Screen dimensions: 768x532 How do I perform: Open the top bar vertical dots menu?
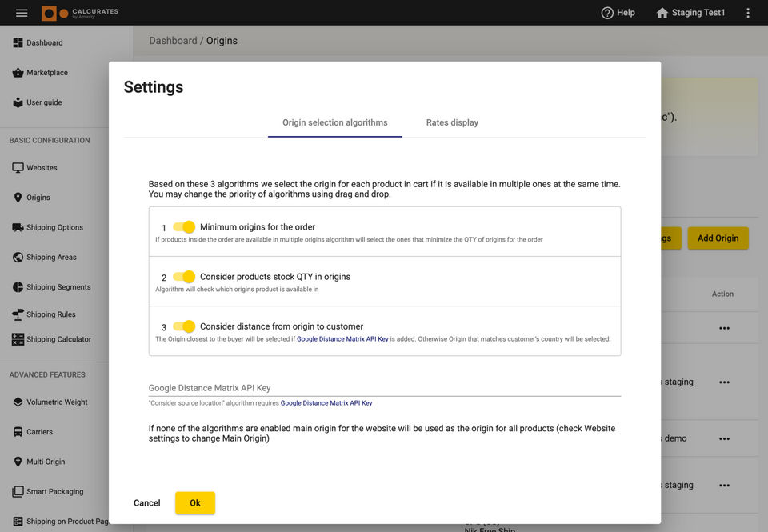(x=747, y=13)
